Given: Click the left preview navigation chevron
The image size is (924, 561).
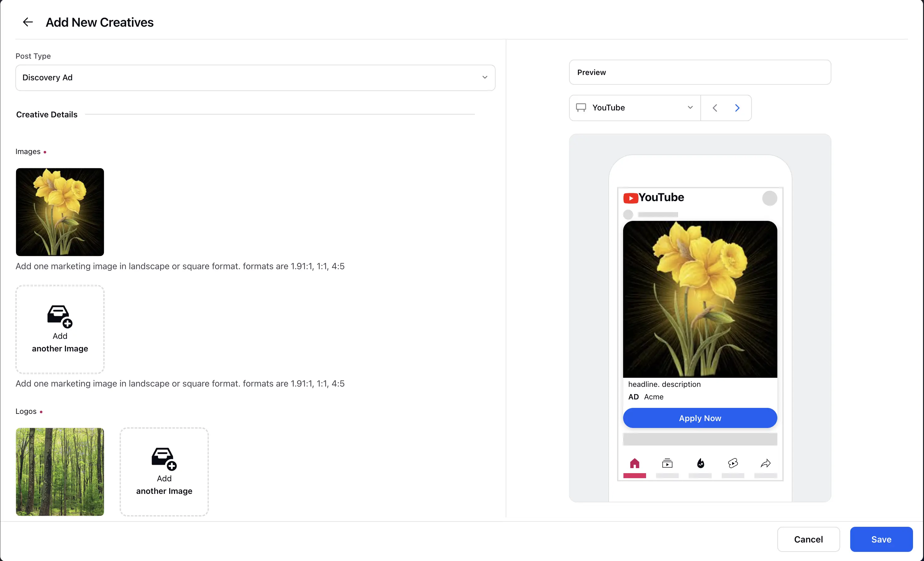Looking at the screenshot, I should (715, 107).
